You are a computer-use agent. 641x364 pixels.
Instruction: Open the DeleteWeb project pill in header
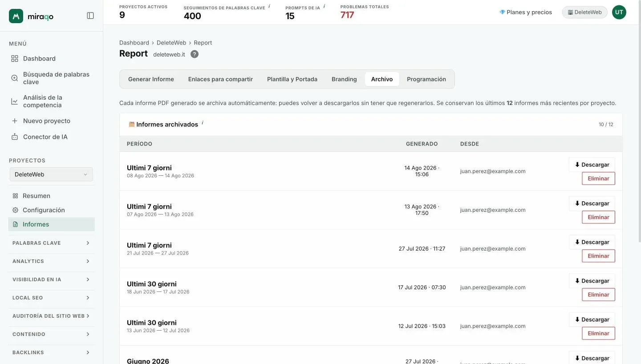pyautogui.click(x=584, y=12)
